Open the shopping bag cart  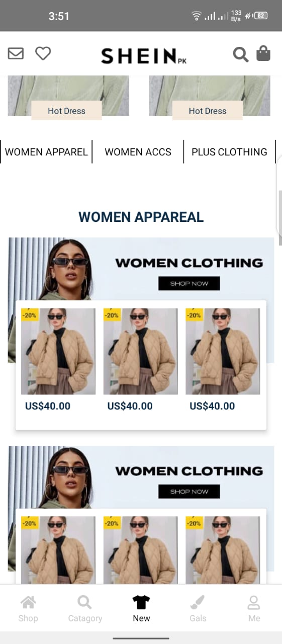263,53
